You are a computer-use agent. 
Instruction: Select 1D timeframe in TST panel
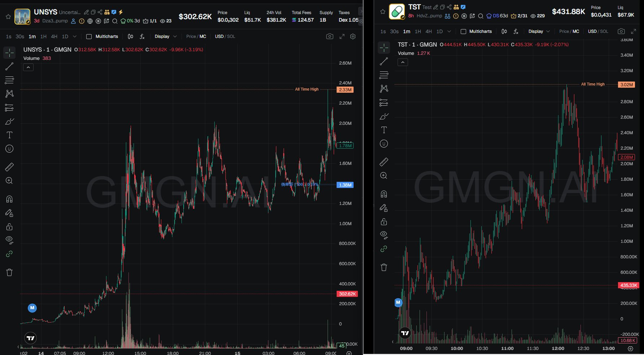click(x=439, y=31)
